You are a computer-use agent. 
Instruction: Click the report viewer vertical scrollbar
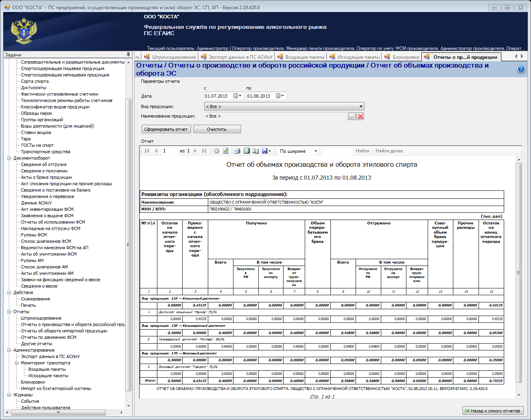point(519,273)
